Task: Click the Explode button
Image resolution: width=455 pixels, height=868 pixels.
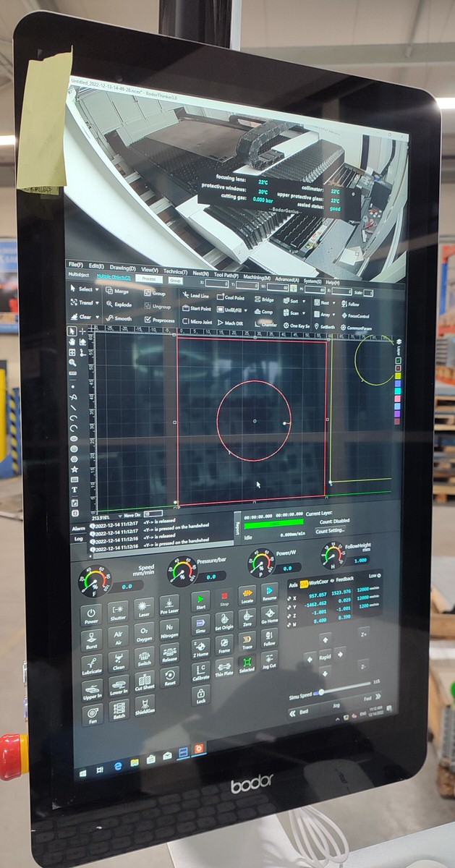Action: click(x=118, y=305)
